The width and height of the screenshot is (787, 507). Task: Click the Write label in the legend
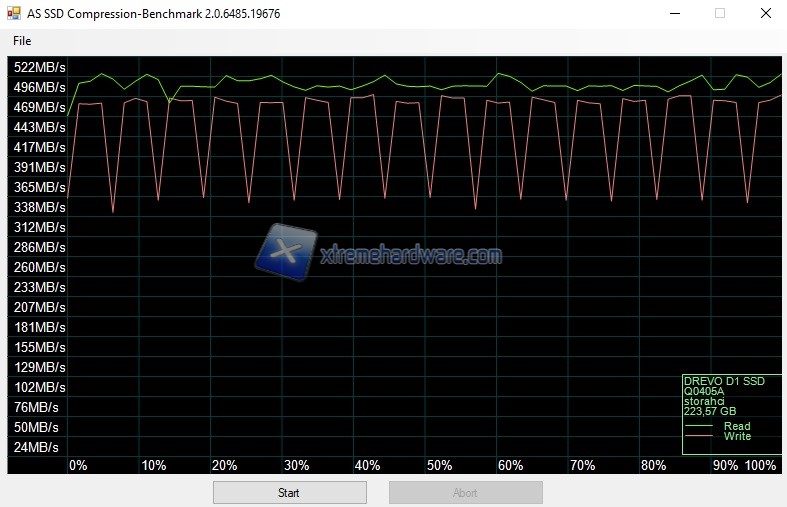737,437
